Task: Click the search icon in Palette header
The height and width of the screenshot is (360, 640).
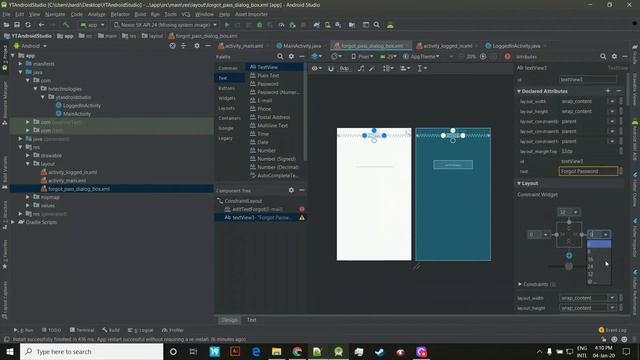Action: 280,57
